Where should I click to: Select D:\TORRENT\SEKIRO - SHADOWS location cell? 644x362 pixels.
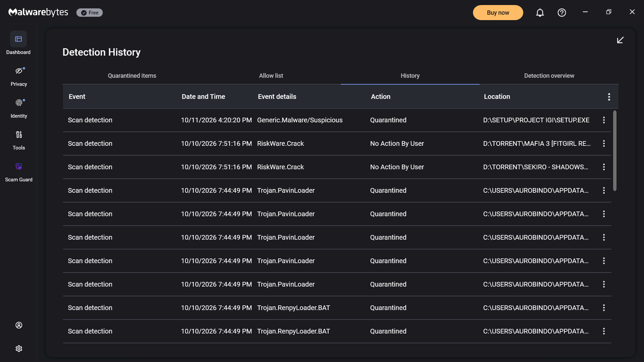536,167
